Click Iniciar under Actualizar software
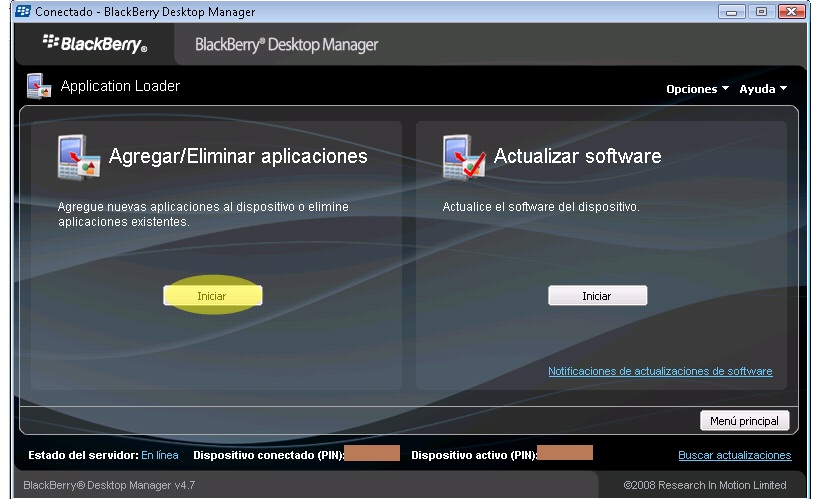The width and height of the screenshot is (819, 499). pyautogui.click(x=598, y=296)
